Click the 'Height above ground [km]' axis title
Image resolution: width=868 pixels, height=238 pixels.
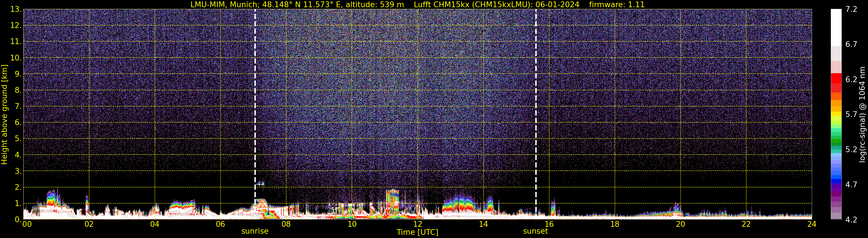[x=4, y=115]
